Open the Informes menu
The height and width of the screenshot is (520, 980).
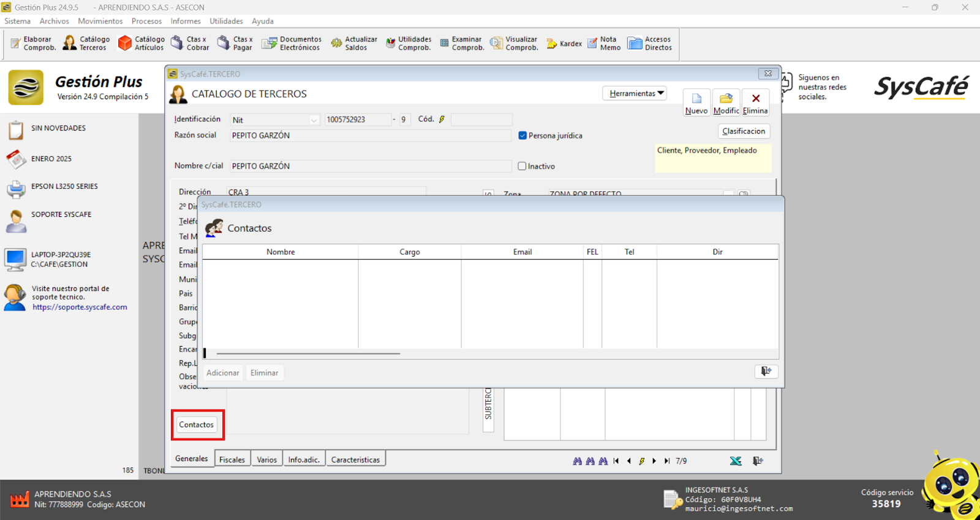[186, 21]
